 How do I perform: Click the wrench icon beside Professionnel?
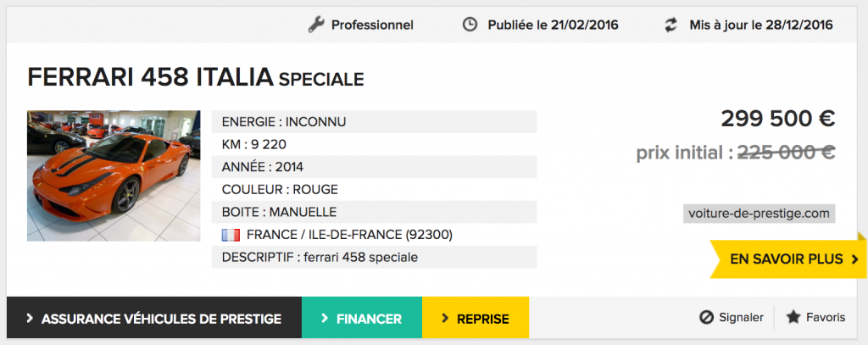(316, 25)
